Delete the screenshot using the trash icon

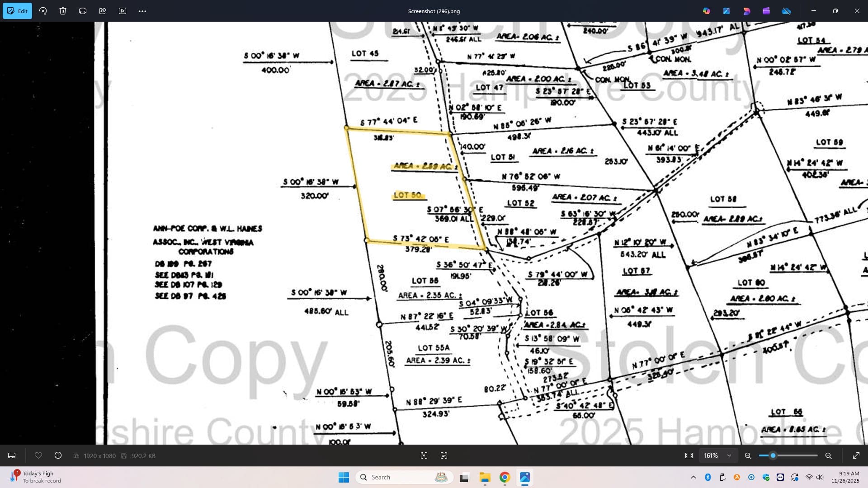click(63, 11)
